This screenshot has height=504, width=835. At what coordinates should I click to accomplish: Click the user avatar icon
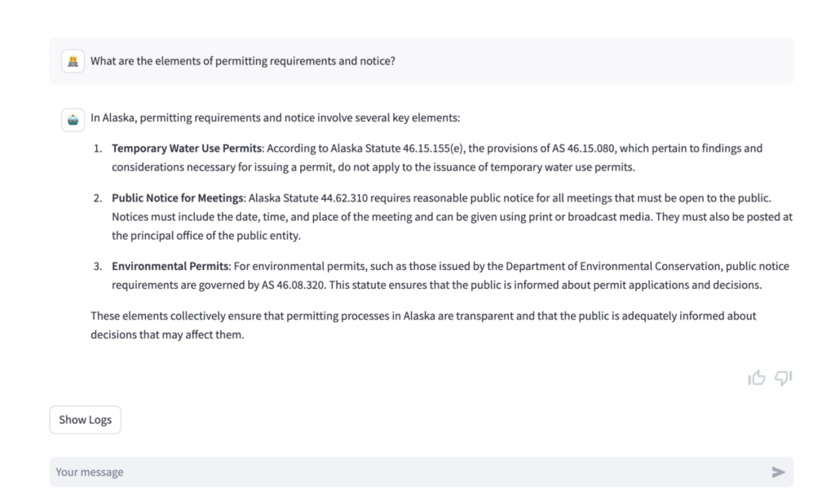click(73, 61)
